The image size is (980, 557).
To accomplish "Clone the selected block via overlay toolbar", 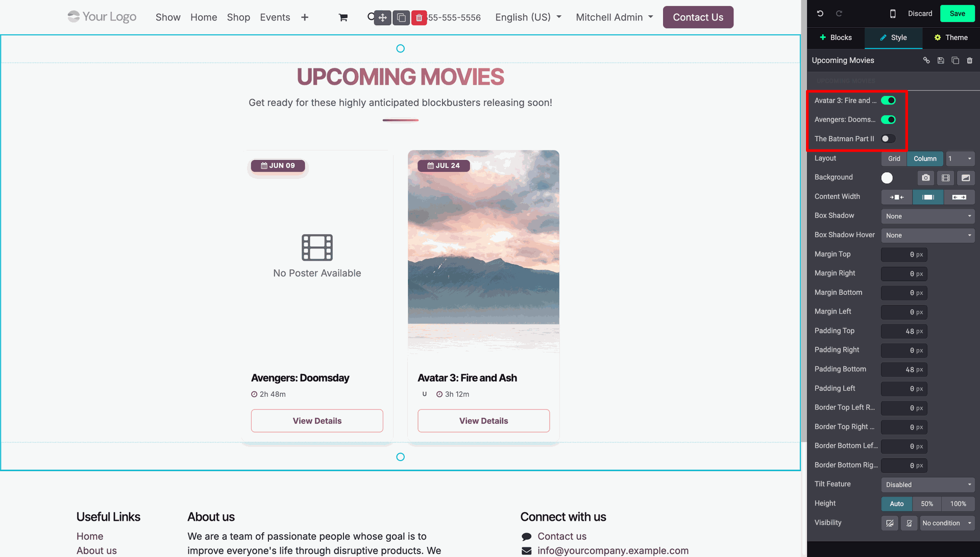I will 401,18.
